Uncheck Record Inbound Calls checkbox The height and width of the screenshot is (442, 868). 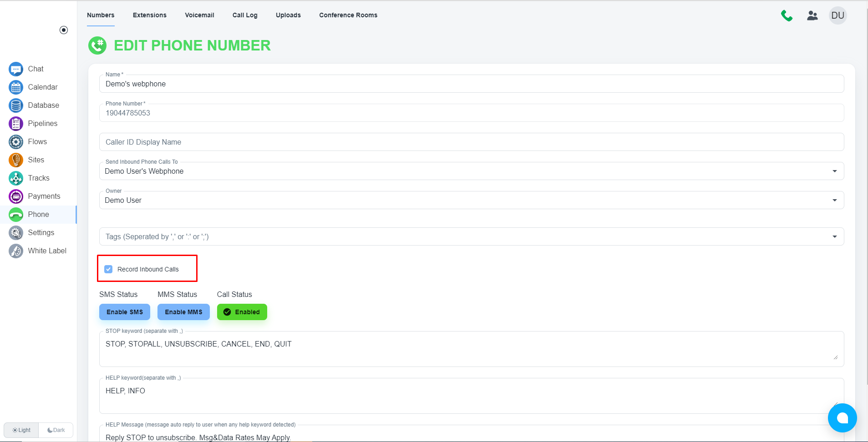[108, 269]
